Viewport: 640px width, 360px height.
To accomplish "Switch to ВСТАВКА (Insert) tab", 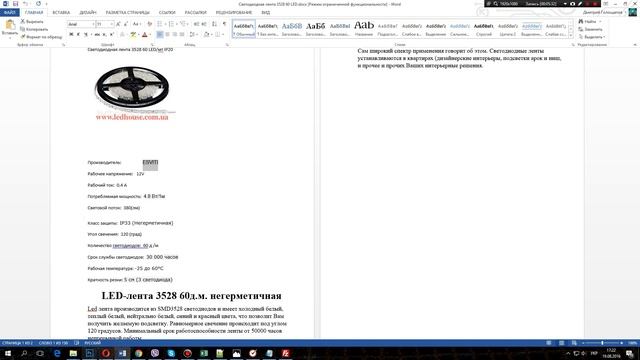I will pos(61,12).
